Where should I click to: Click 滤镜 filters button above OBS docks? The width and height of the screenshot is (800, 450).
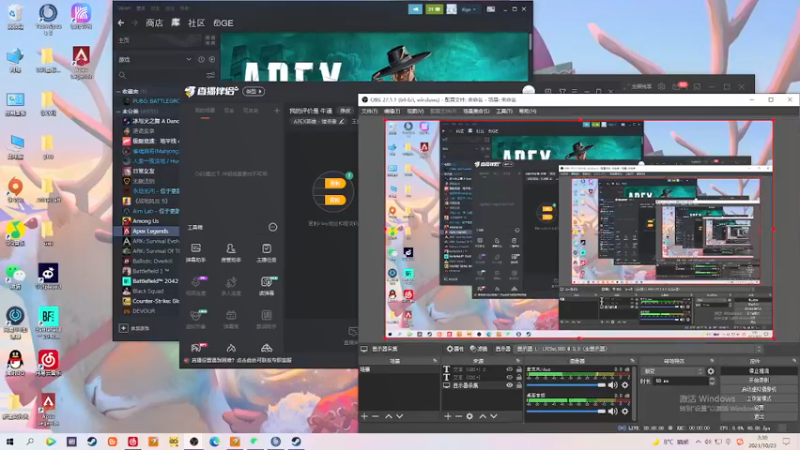pyautogui.click(x=479, y=349)
